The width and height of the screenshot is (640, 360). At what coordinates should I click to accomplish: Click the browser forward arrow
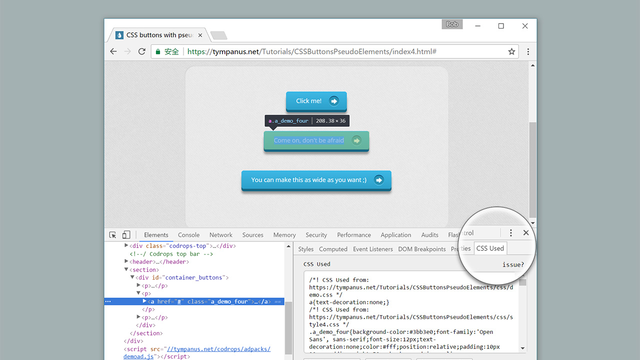(x=127, y=51)
